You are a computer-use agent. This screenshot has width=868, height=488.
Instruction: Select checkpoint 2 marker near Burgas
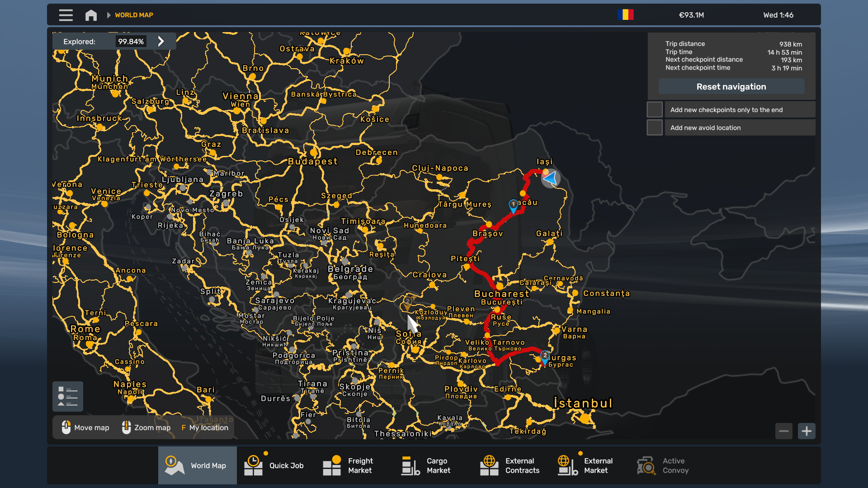[x=545, y=357]
